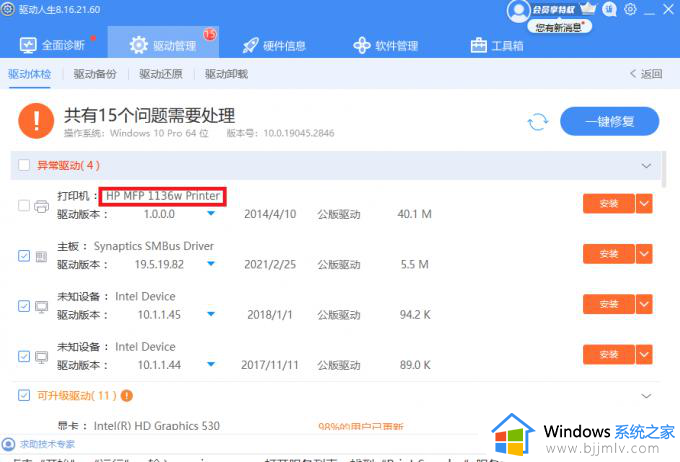
Task: Install the Synaptics SMBus Driver
Action: pos(608,254)
